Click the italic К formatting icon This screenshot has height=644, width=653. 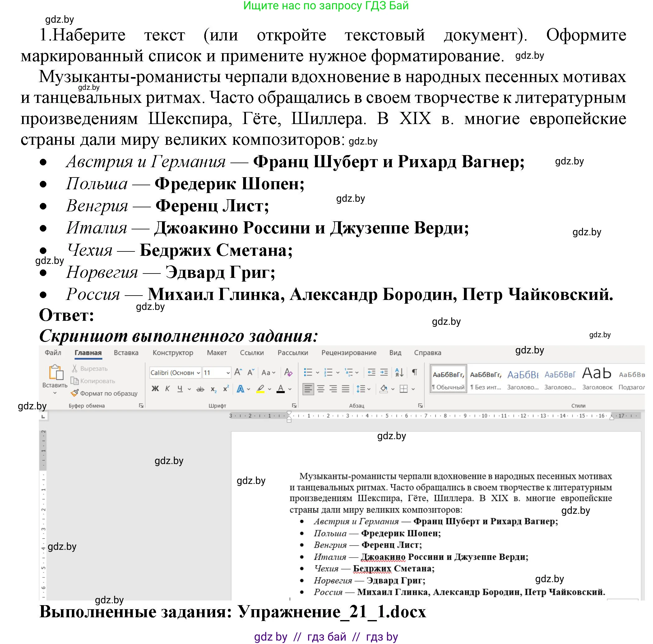coord(167,389)
